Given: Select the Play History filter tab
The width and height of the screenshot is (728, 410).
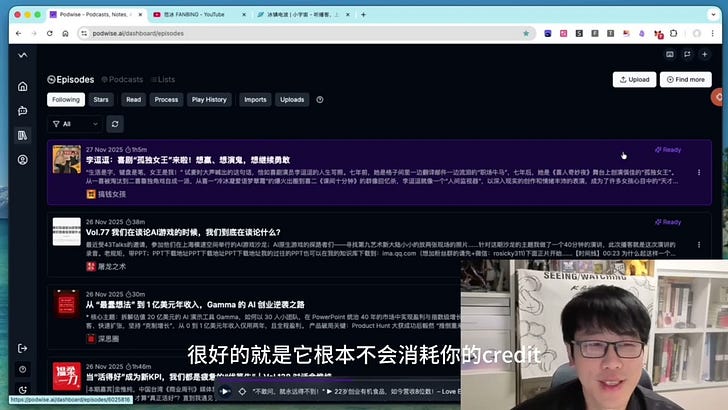Looking at the screenshot, I should [209, 100].
